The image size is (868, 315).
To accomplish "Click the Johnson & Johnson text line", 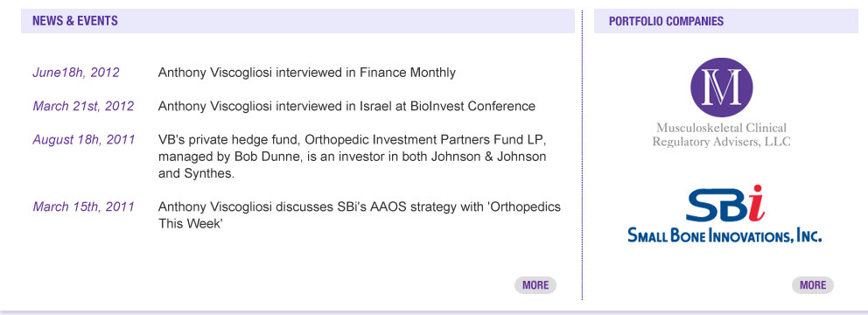I will 352,157.
